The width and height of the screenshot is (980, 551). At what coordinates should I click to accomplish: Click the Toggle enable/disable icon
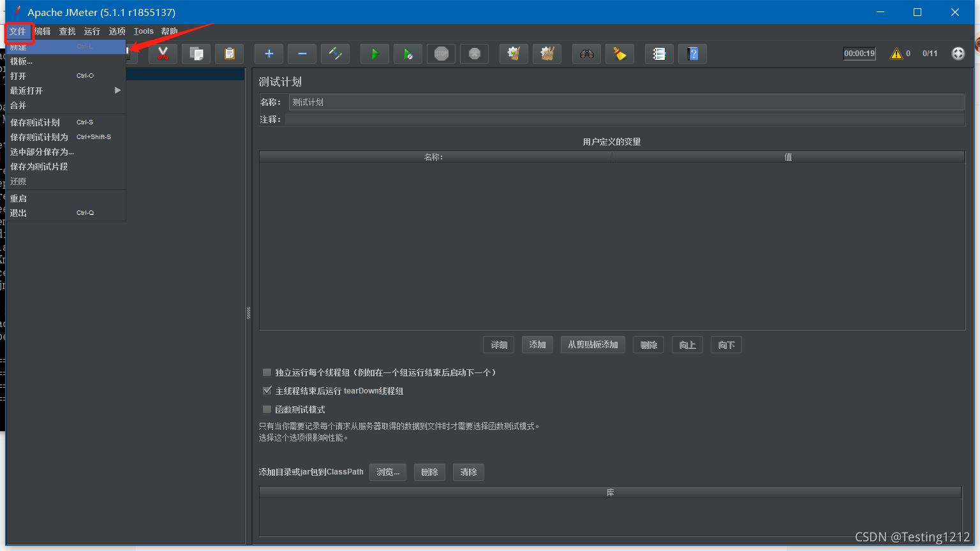[336, 54]
